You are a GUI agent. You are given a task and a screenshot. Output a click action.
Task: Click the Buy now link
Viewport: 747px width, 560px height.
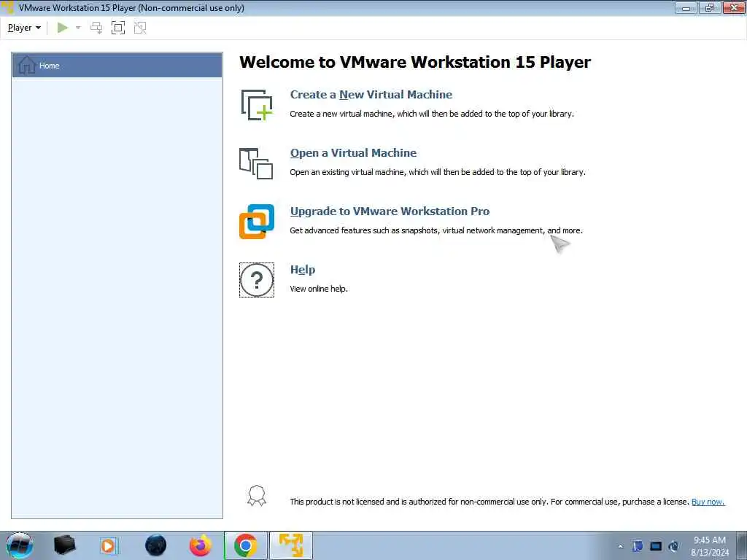708,502
